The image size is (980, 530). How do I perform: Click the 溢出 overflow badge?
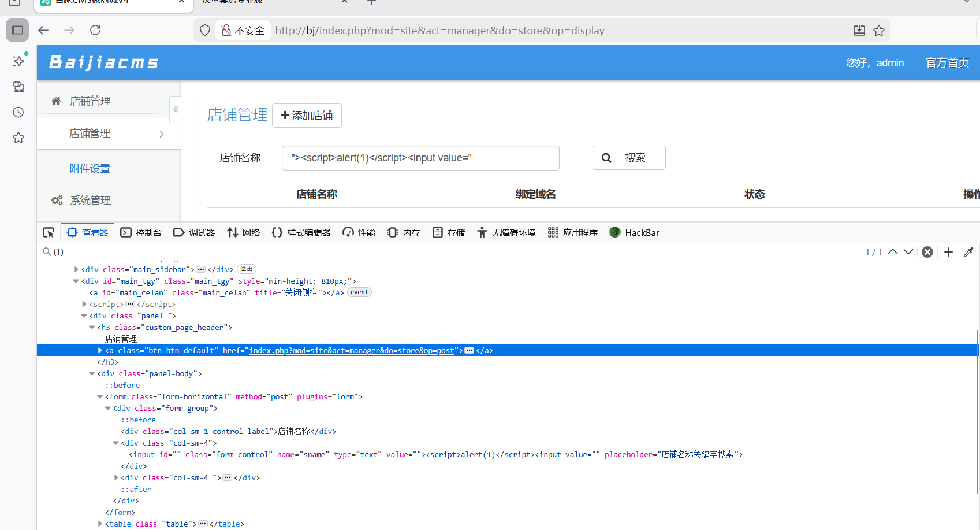pos(247,269)
